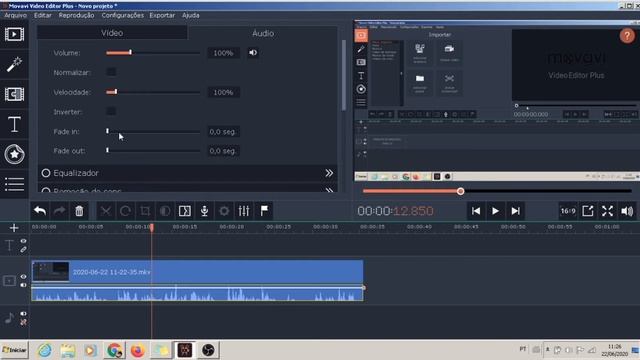
Task: Add a marker with the flag icon
Action: tap(264, 211)
